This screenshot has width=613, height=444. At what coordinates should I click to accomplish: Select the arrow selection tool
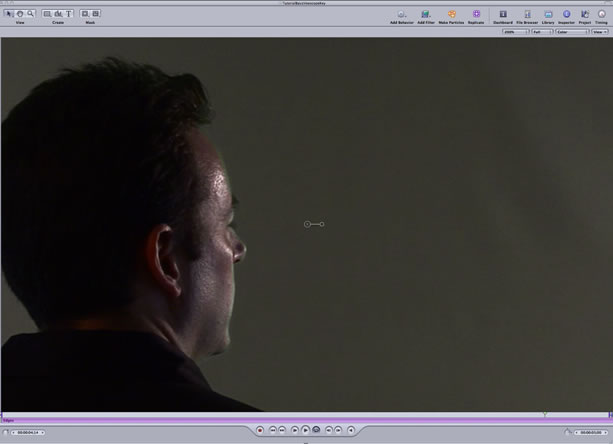9,14
